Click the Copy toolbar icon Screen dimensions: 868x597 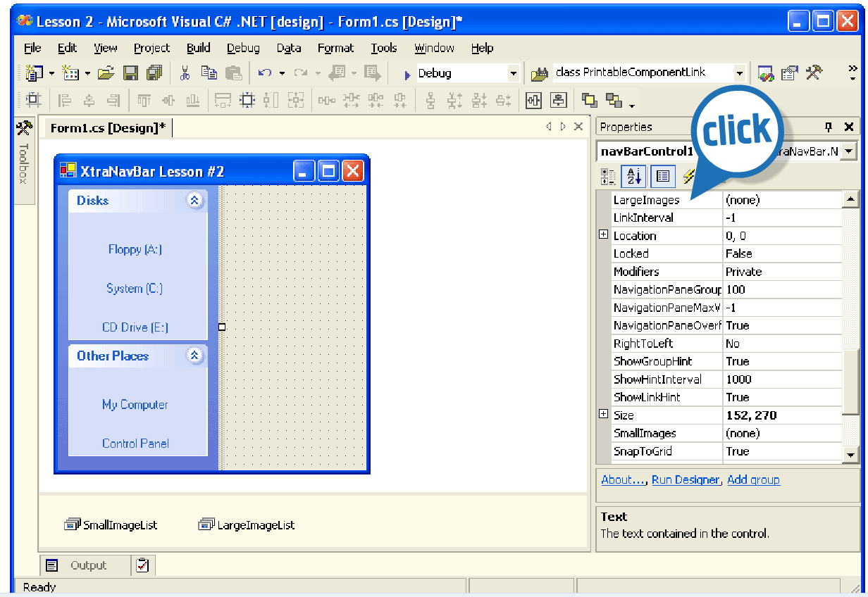(x=209, y=73)
